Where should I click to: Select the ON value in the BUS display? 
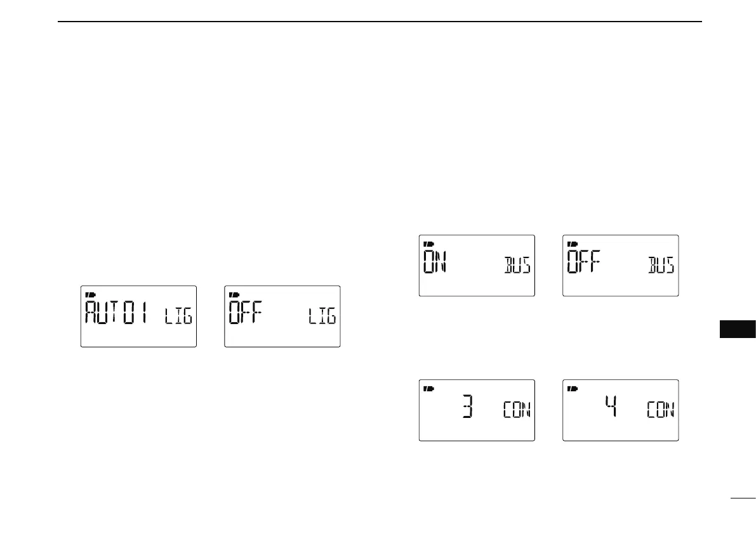(436, 263)
